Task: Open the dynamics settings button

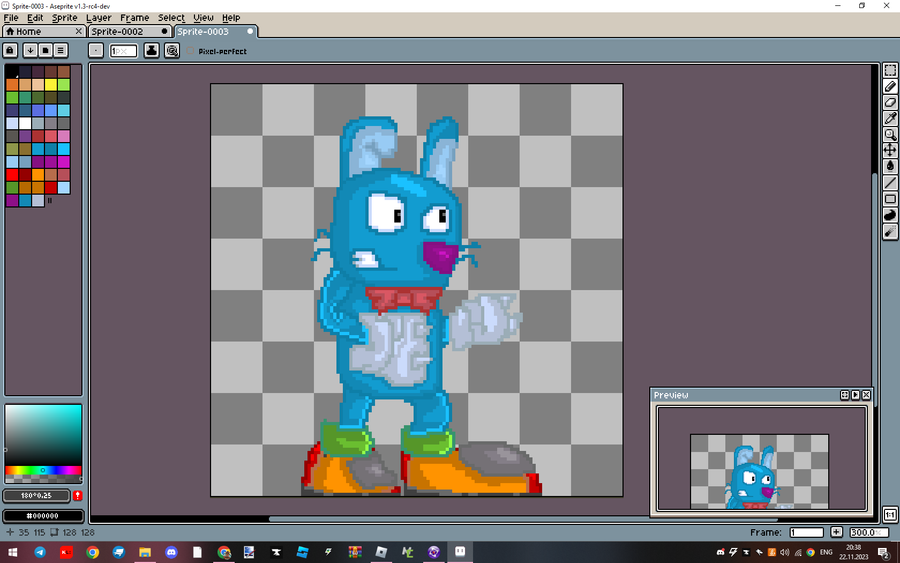Action: [172, 51]
